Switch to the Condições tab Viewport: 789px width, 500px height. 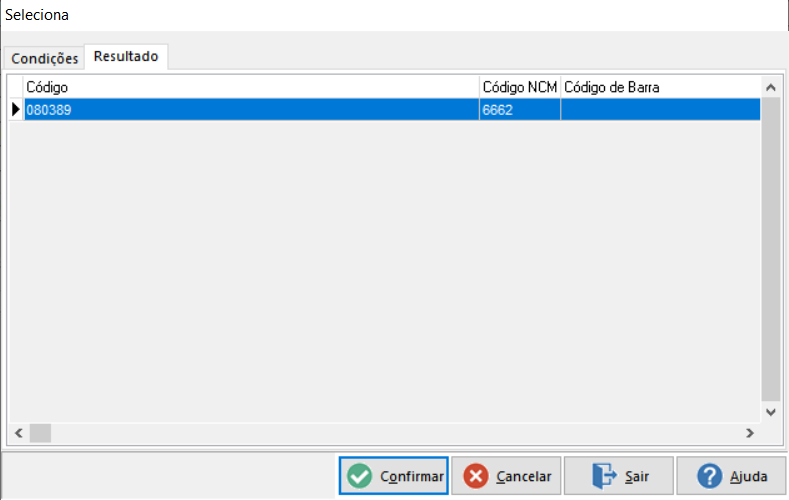coord(44,58)
